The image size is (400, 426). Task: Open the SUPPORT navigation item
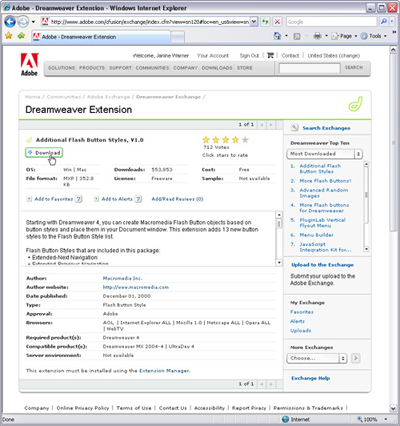pos(120,68)
